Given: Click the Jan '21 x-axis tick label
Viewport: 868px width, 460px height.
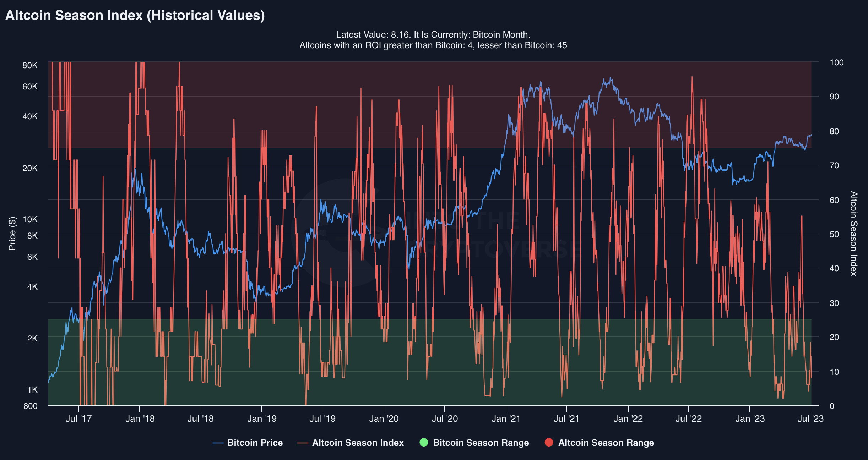Looking at the screenshot, I should coord(506,419).
